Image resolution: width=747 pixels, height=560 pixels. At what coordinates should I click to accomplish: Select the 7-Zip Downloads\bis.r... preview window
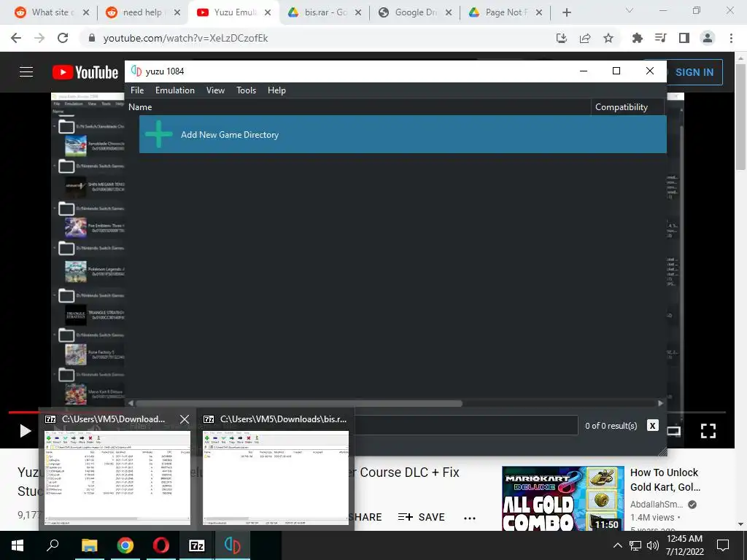[275, 469]
